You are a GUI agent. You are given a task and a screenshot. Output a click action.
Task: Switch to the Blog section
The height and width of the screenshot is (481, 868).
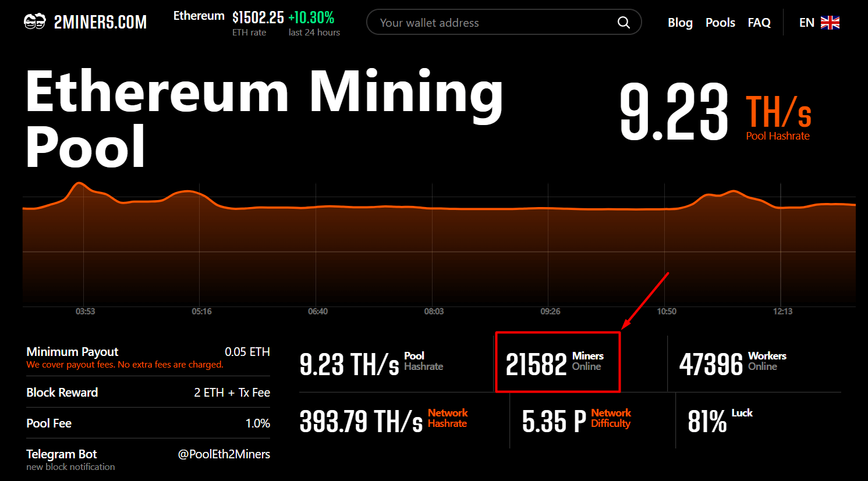pos(680,22)
